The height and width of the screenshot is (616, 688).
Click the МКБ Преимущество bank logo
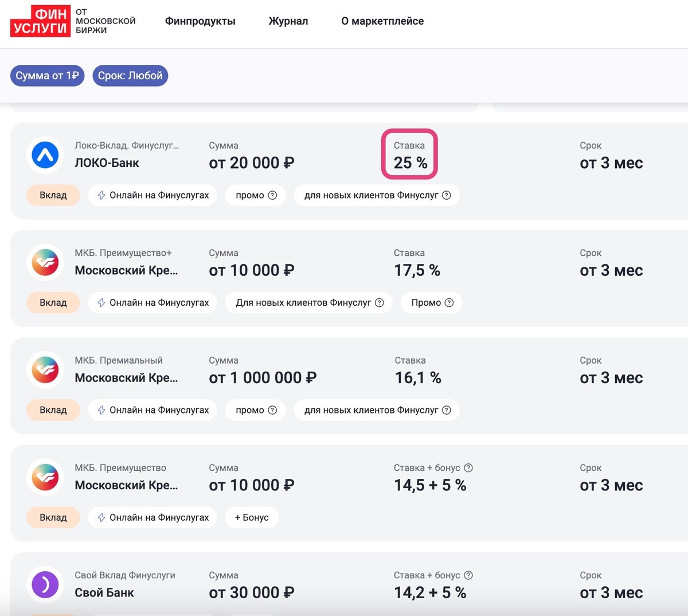pos(45,477)
